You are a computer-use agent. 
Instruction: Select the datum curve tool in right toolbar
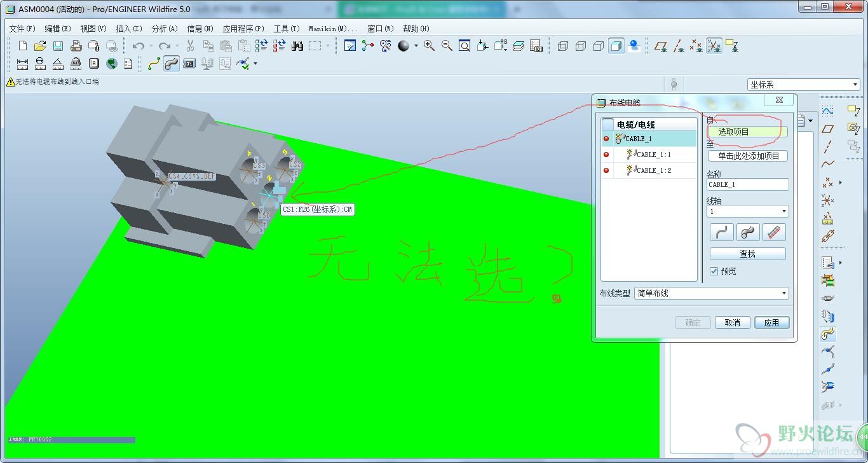827,165
